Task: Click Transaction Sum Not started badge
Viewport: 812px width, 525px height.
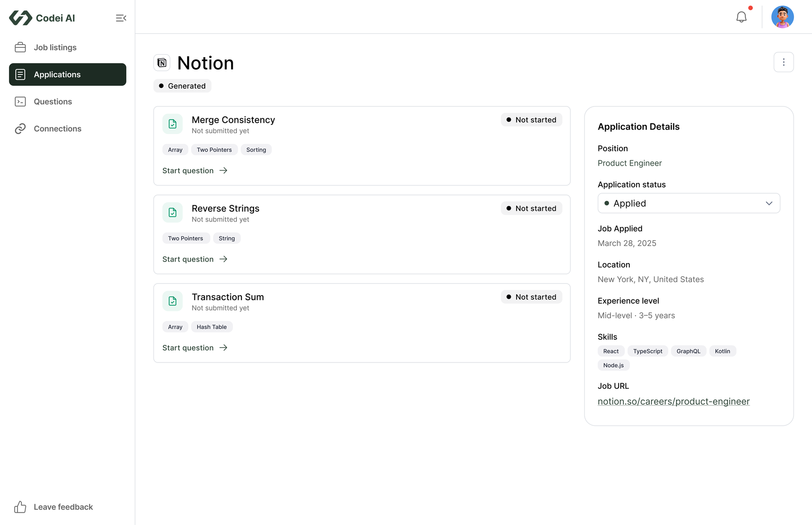Action: coord(531,297)
